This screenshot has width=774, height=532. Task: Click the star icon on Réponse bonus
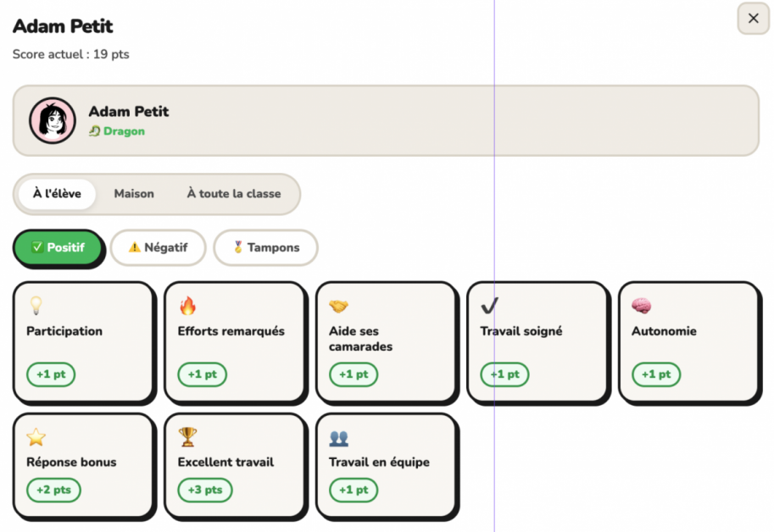[x=36, y=437]
